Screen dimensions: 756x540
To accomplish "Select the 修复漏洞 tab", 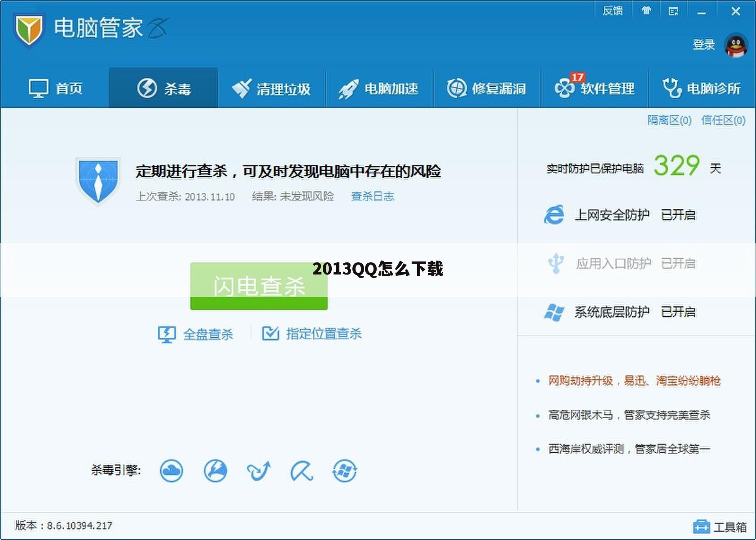I will 487,88.
